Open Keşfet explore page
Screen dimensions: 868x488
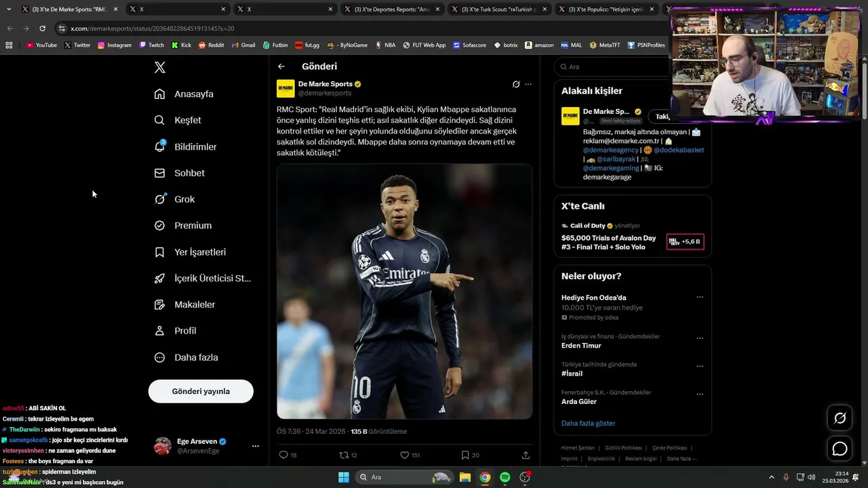(178, 120)
